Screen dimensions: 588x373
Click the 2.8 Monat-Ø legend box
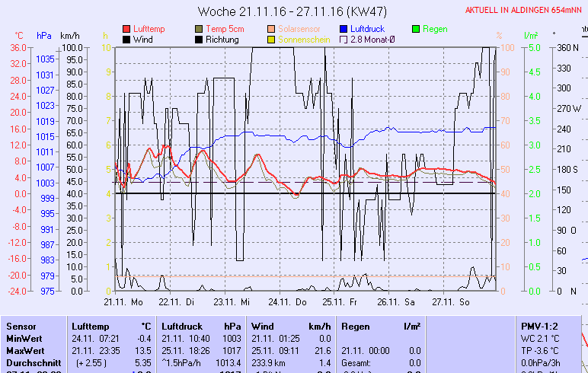coord(344,40)
